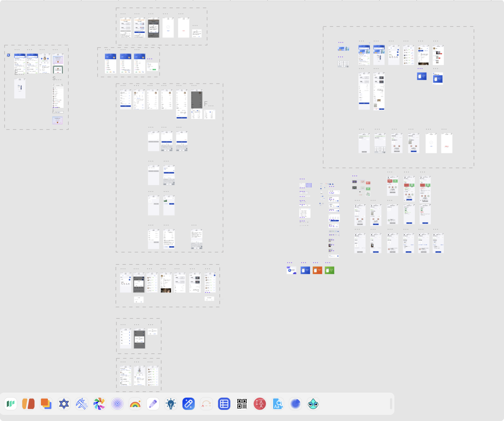Select the blue cover artboard beside orange cover
Image resolution: width=504 pixels, height=421 pixels.
pos(305,270)
